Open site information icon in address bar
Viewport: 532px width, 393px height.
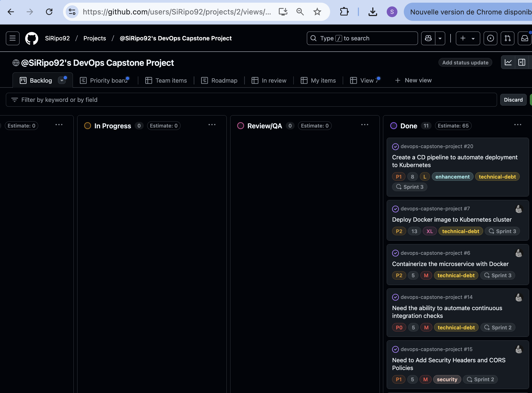[72, 12]
